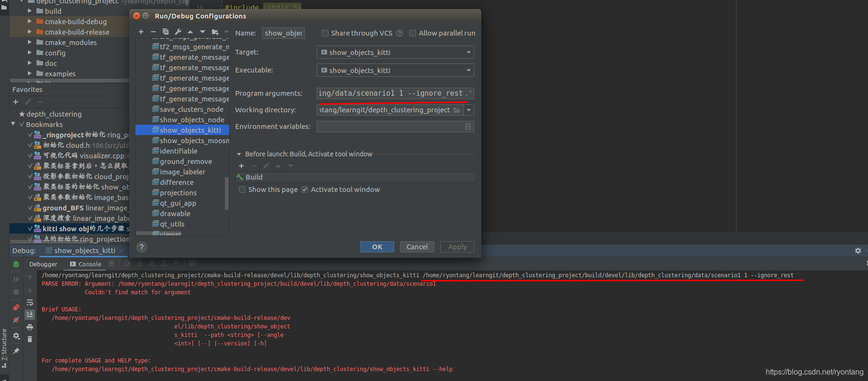Move selected configuration up in list
The width and height of the screenshot is (868, 381).
click(190, 32)
